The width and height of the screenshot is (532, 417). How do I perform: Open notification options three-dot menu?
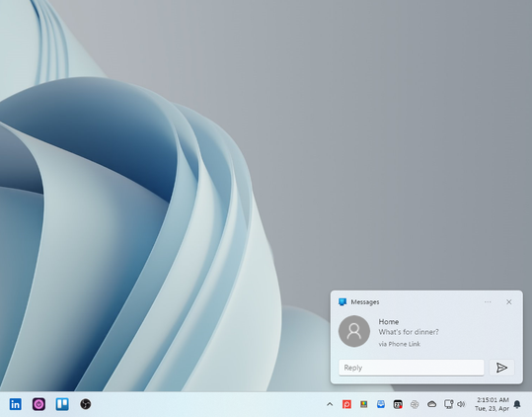pos(488,302)
